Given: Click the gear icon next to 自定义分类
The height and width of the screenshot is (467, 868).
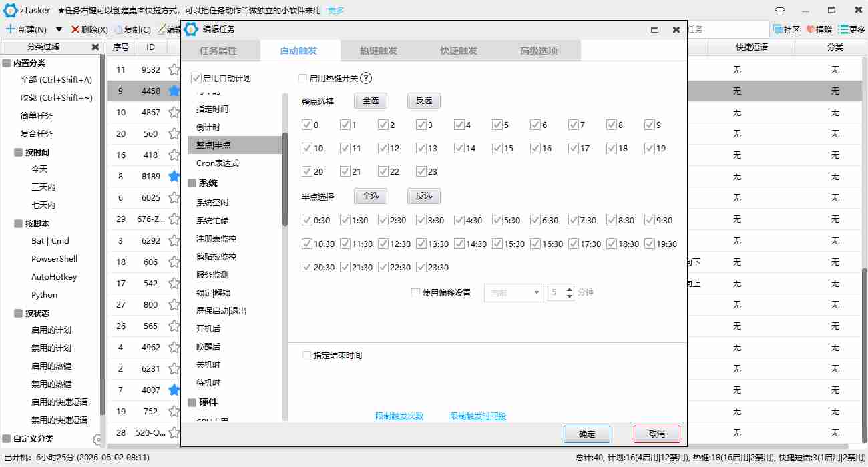Looking at the screenshot, I should tap(97, 439).
